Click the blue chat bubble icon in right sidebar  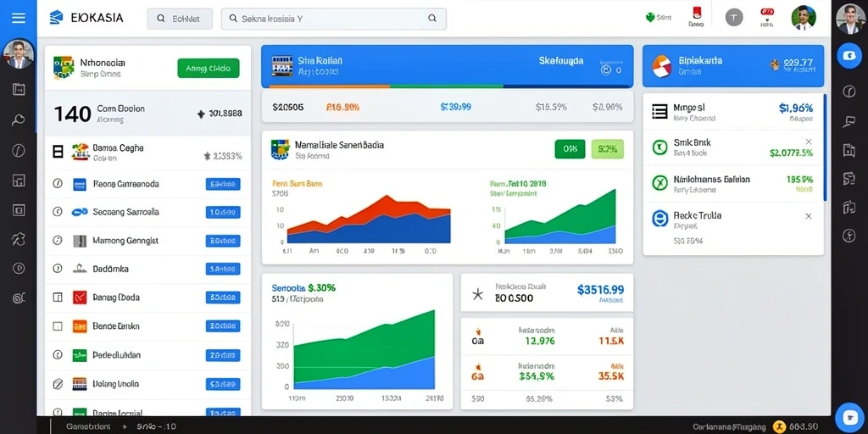pyautogui.click(x=849, y=55)
